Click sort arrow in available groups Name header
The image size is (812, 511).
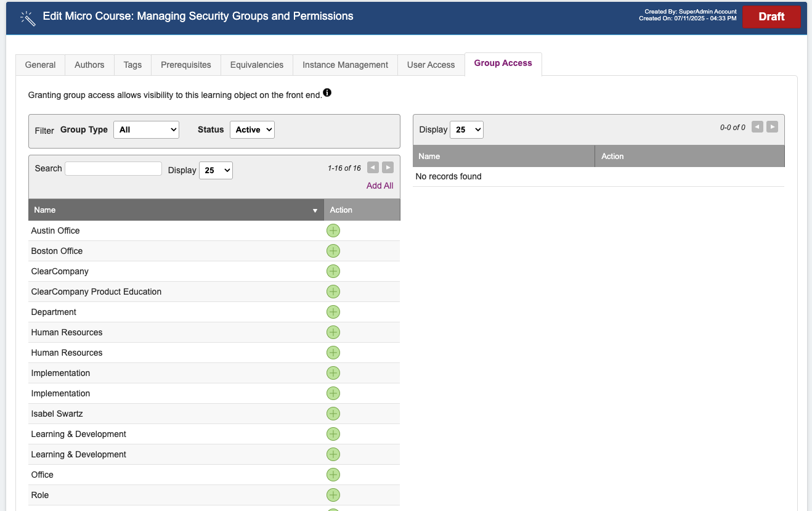[315, 211]
